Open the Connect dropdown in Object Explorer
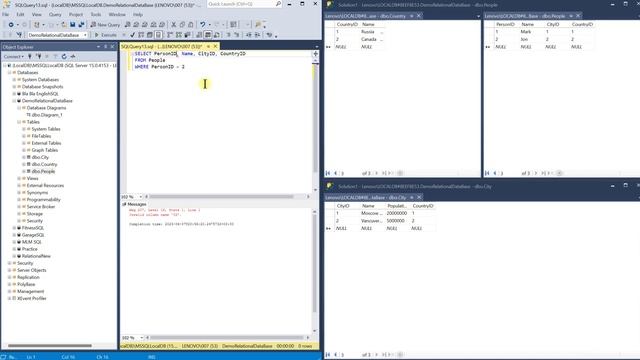Viewport: 640px width, 360px height. 13,57
